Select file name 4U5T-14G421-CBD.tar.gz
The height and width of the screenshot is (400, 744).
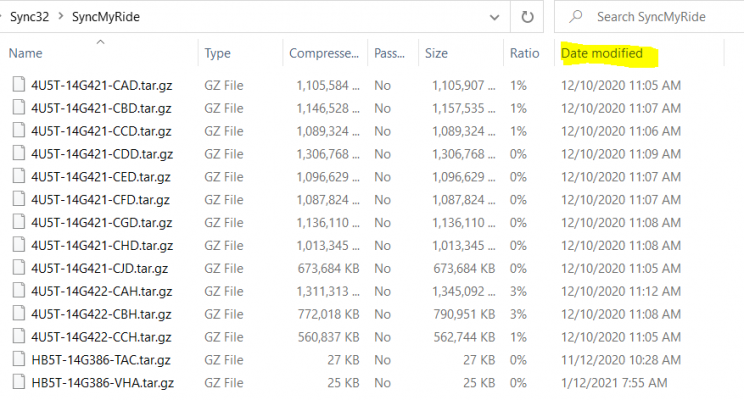pos(102,109)
